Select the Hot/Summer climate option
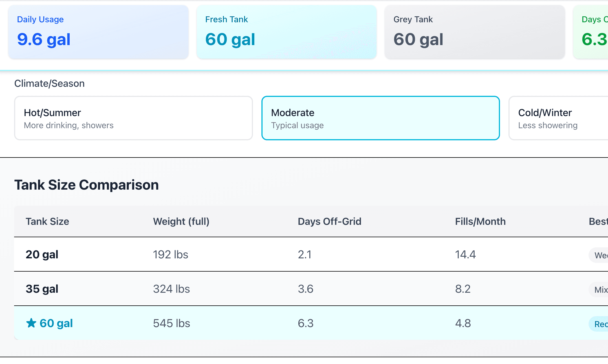The height and width of the screenshot is (364, 608). [x=133, y=118]
